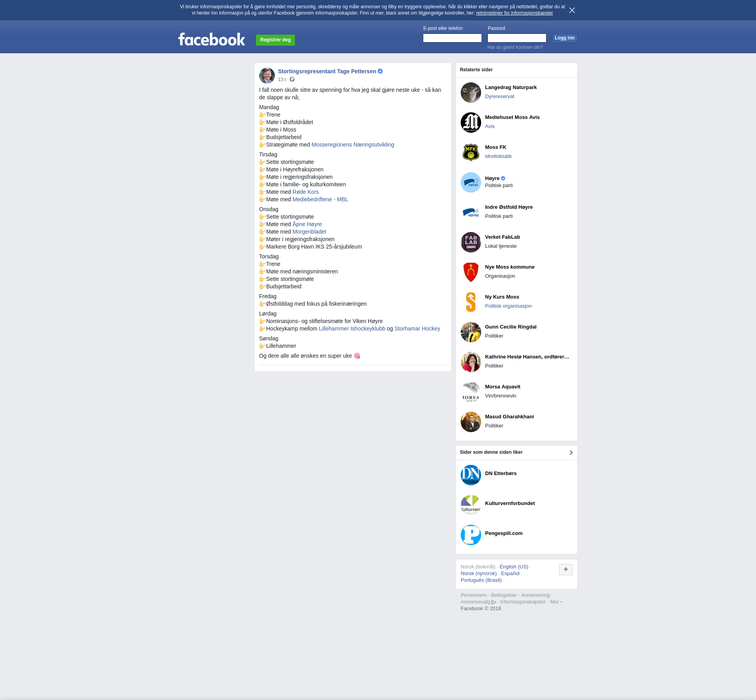Viewport: 756px width, 700px height.
Task: Open the Nye Moss kommune page name
Action: pos(510,267)
